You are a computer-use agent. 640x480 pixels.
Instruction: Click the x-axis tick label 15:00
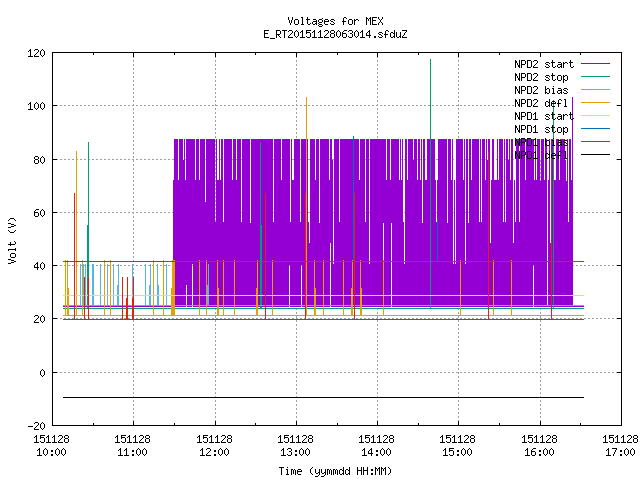click(x=458, y=452)
